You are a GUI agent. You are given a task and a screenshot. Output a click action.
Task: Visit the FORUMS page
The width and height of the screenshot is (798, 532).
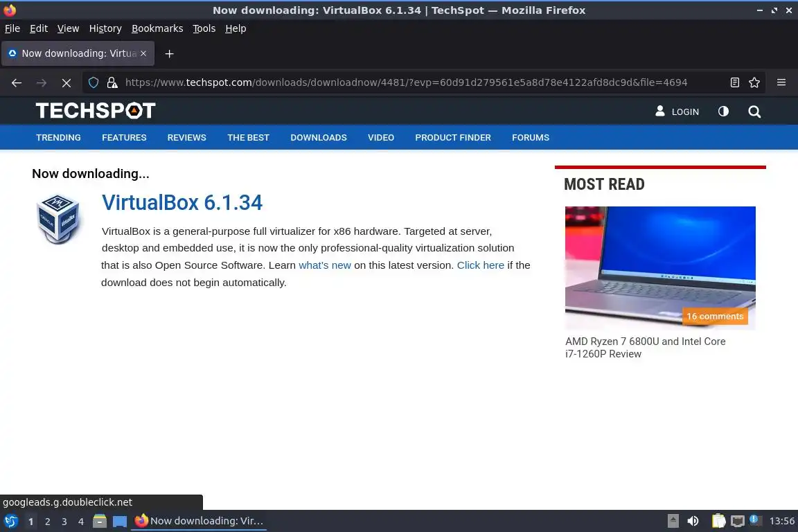[x=531, y=137]
